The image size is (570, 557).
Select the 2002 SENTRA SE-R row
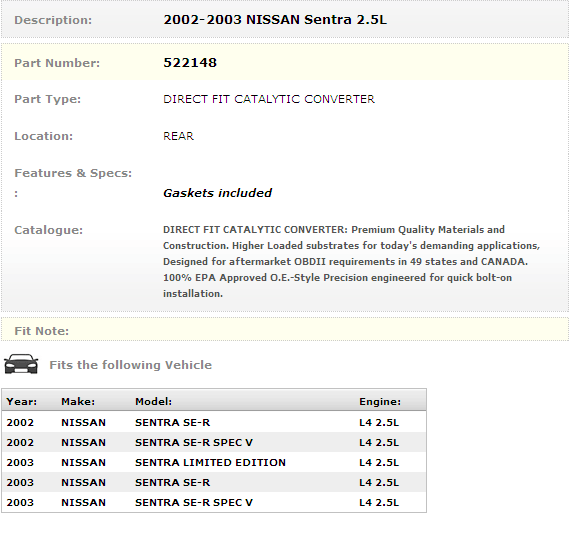(214, 422)
